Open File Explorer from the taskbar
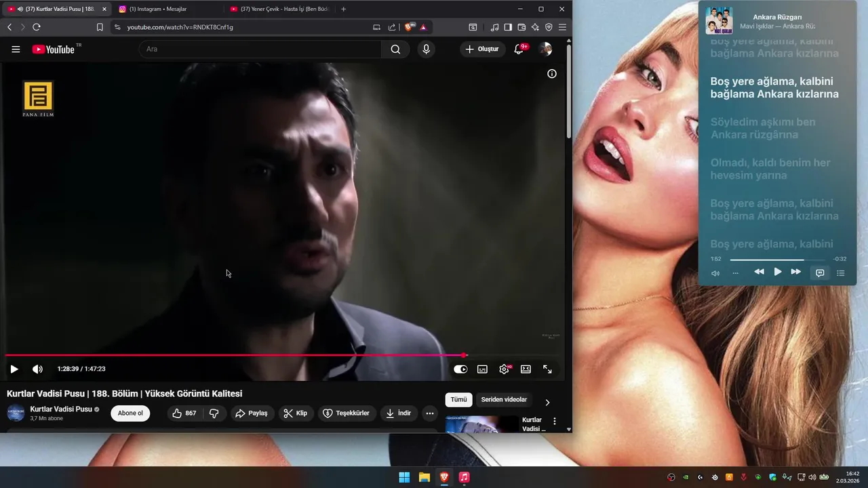Image resolution: width=868 pixels, height=488 pixels. 424,477
